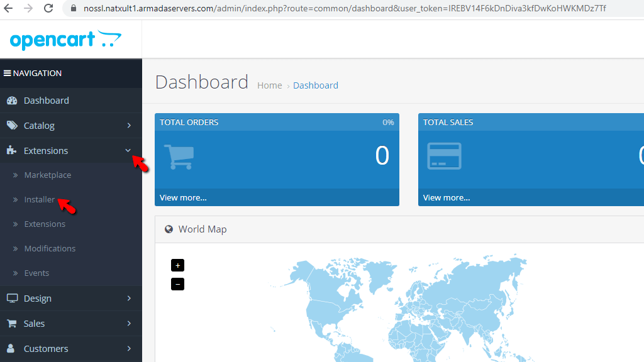The width and height of the screenshot is (644, 362).
Task: Click the Home breadcrumb link
Action: [269, 85]
